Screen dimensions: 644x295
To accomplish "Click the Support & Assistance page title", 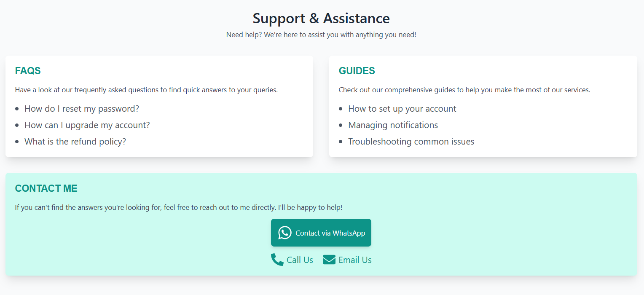I will pyautogui.click(x=321, y=19).
